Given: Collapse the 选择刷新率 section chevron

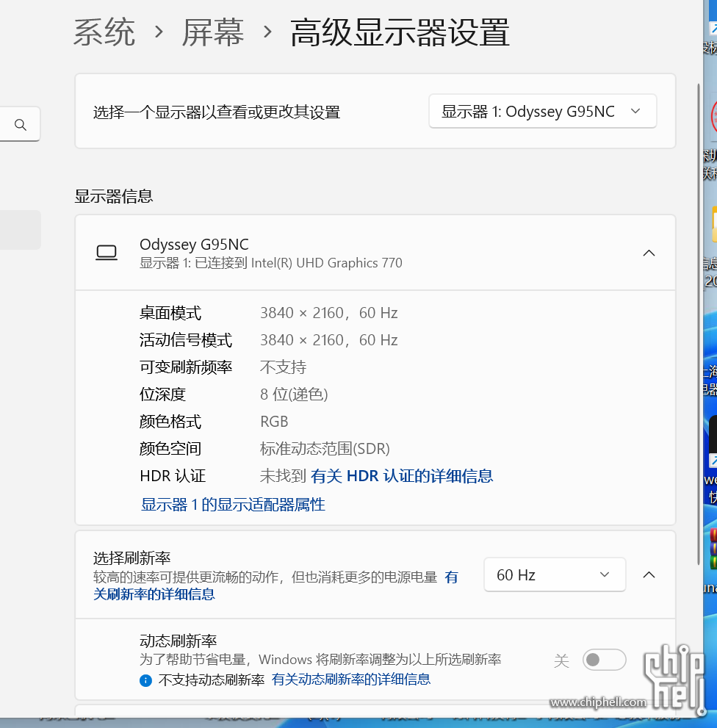Looking at the screenshot, I should pos(649,574).
